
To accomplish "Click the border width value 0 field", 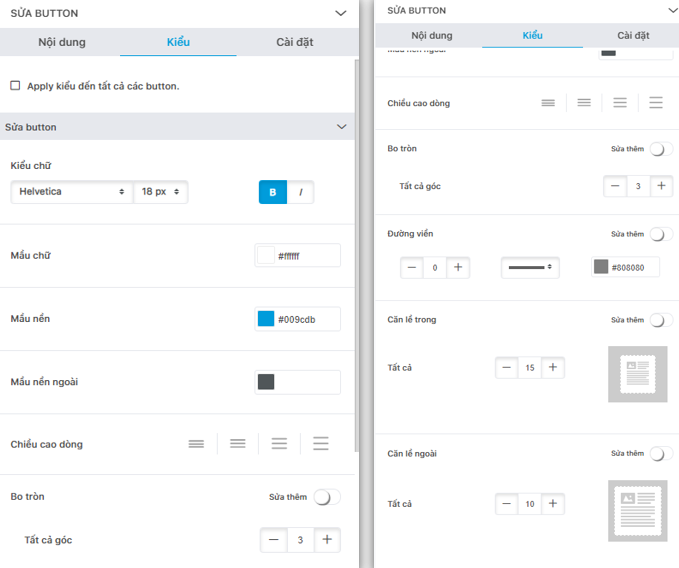I will (x=435, y=268).
